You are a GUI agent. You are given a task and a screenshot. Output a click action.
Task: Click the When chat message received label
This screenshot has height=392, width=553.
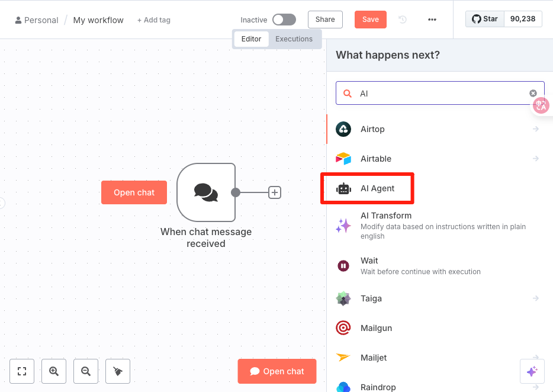(x=206, y=237)
